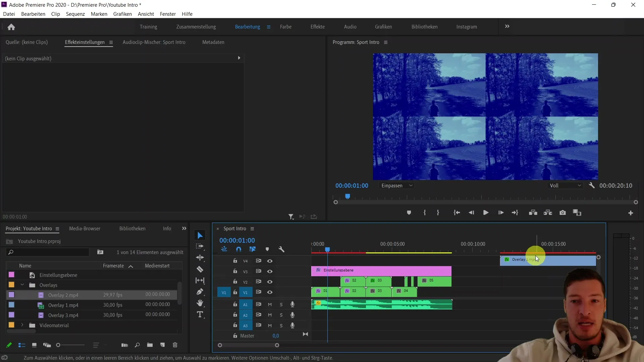
Task: Expand the Overlays folder in project panel
Action: pyautogui.click(x=22, y=285)
